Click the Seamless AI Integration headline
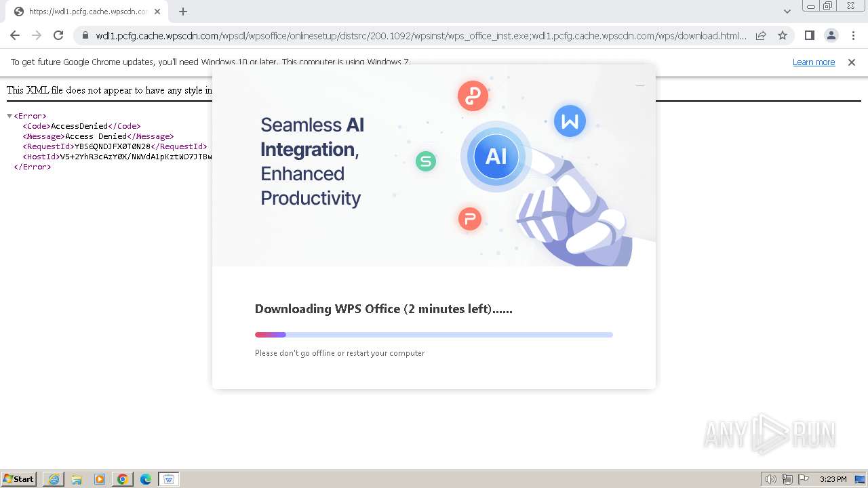The image size is (868, 488). (x=312, y=161)
